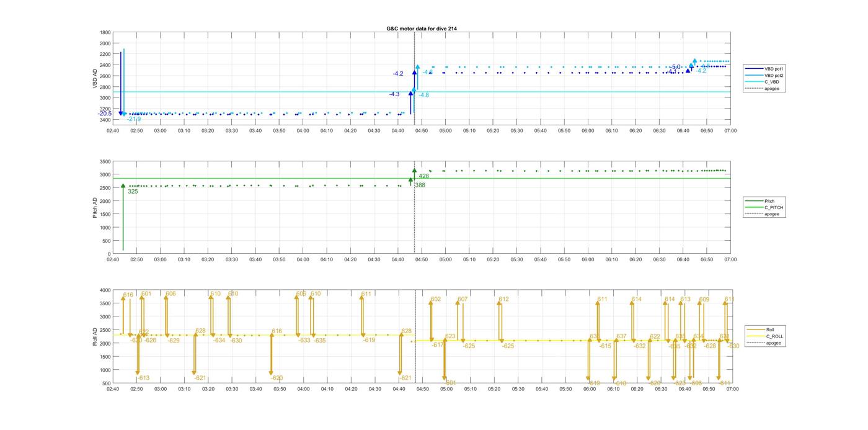Click the '607' roll data label
Screen dimensions: 868x430
pyautogui.click(x=463, y=299)
